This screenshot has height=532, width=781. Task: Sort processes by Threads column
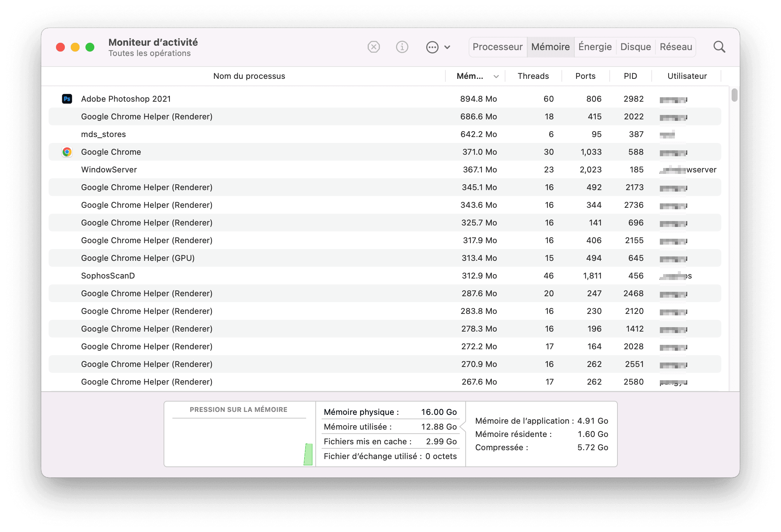tap(533, 76)
